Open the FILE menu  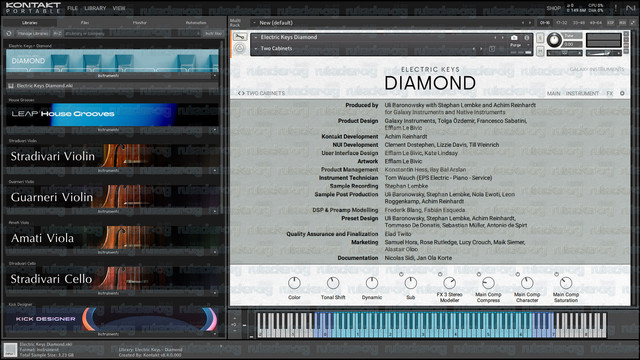pyautogui.click(x=72, y=8)
